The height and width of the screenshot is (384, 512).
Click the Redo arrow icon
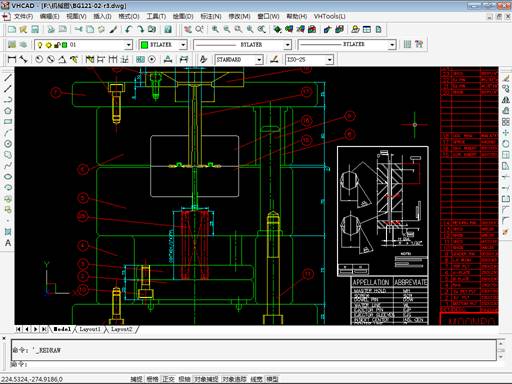(140, 29)
